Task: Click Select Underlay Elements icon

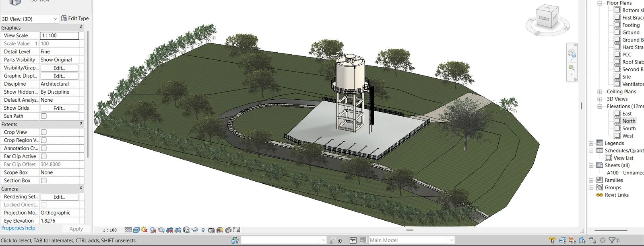Action: point(562,240)
